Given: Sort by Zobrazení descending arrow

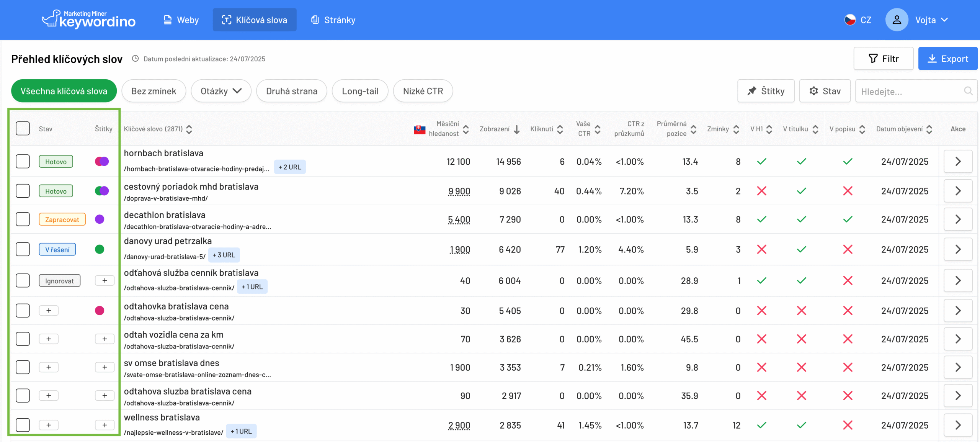Looking at the screenshot, I should tap(517, 129).
